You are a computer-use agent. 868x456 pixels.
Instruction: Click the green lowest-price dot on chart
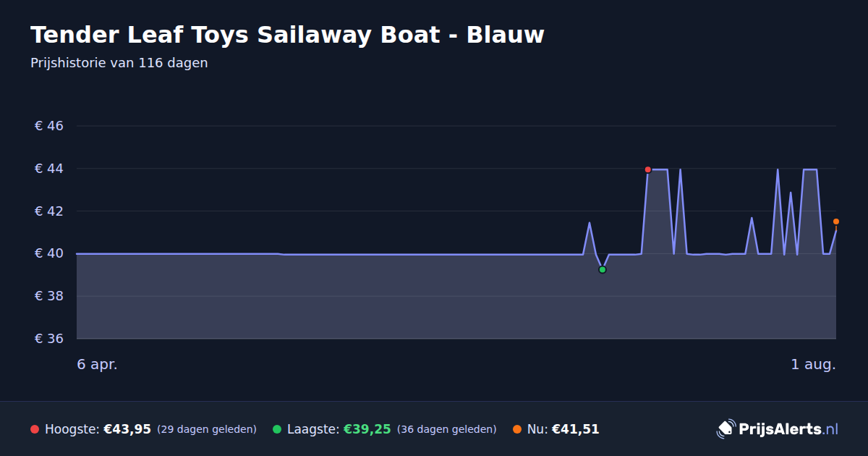pos(602,269)
